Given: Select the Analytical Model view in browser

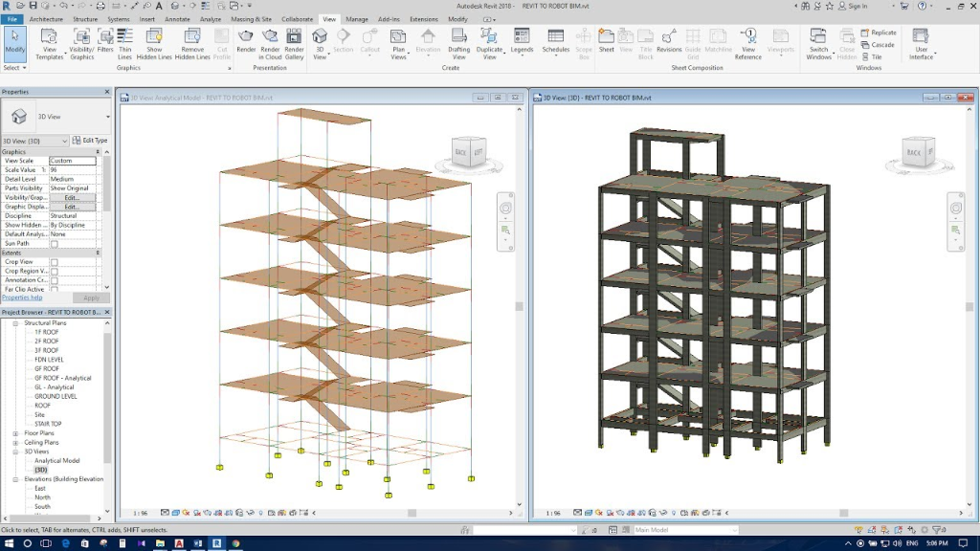Looking at the screenshot, I should pyautogui.click(x=56, y=461).
